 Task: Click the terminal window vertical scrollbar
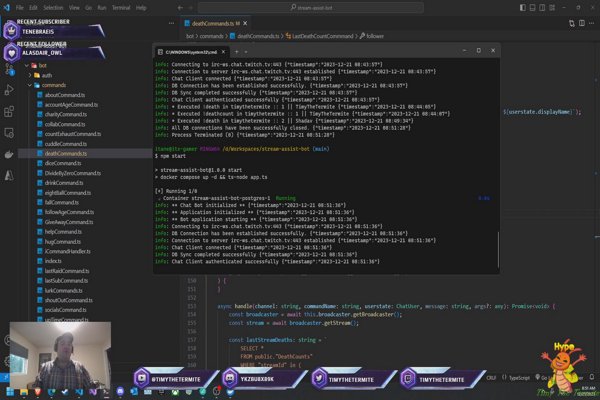498,250
